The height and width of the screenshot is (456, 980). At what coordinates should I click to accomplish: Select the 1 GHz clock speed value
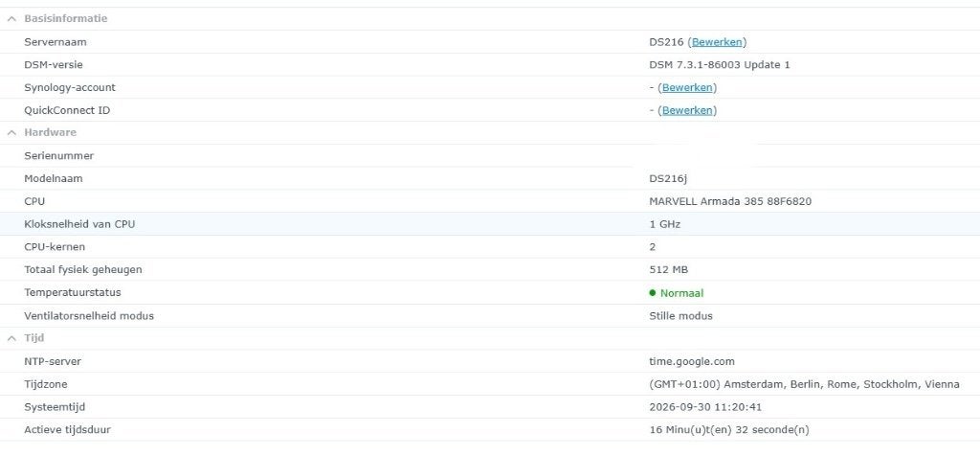665,224
